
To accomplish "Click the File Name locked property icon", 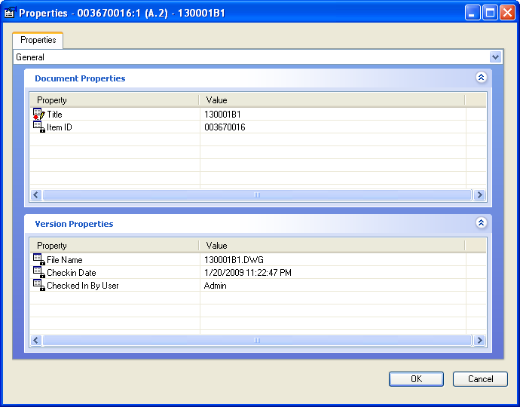I will click(x=39, y=260).
